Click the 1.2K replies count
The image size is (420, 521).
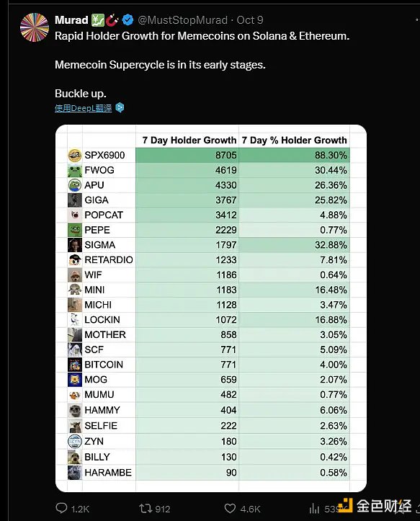pyautogui.click(x=80, y=509)
